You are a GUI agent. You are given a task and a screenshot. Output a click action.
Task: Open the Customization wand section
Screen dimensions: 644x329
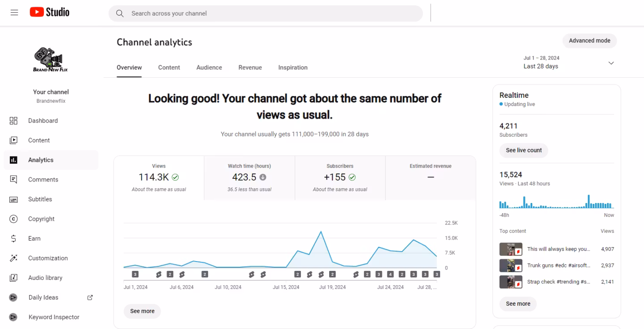tap(13, 258)
